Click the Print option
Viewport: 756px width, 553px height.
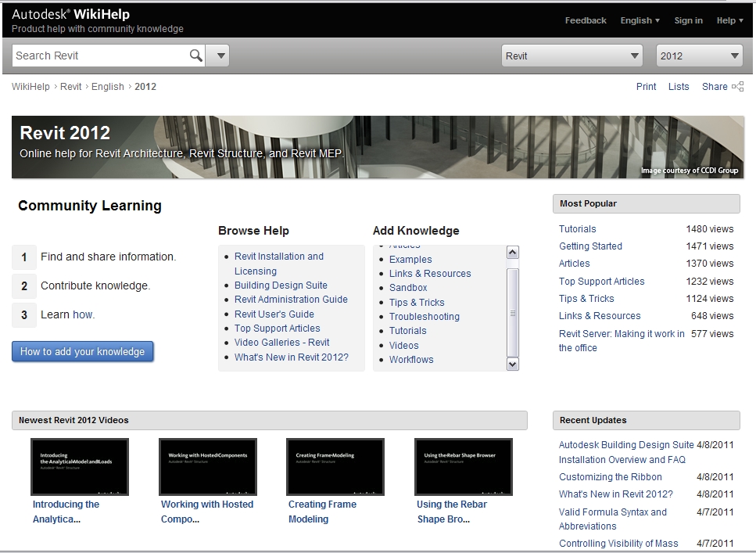coord(646,86)
